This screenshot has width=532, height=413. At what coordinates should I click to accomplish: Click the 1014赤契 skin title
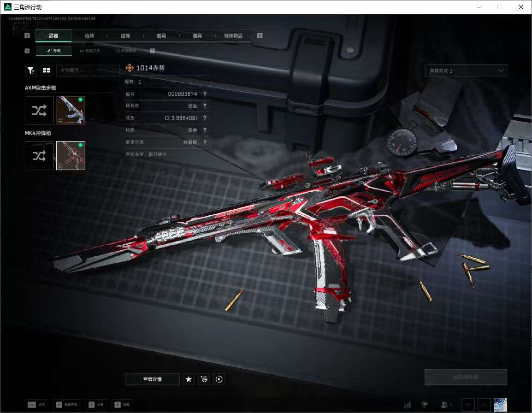point(150,68)
